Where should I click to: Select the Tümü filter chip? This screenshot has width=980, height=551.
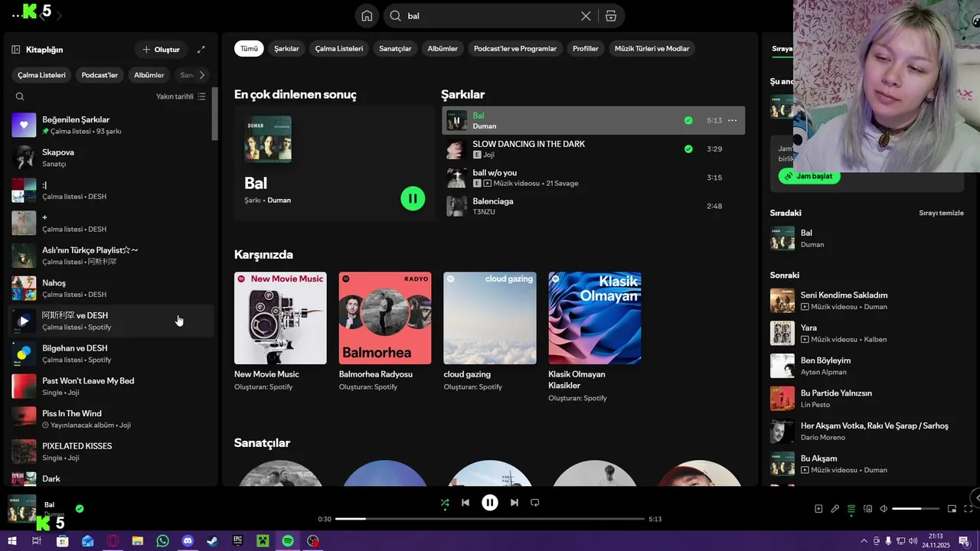(250, 48)
